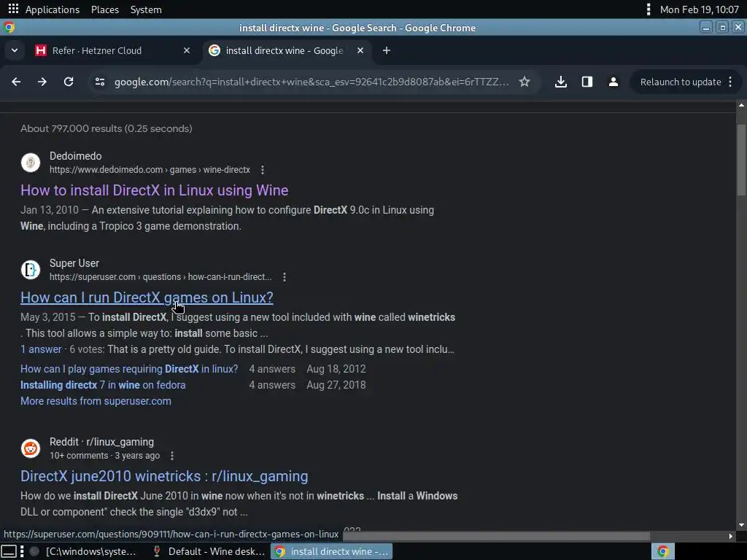Click the superuser.com questions breadcrumb URL
The height and width of the screenshot is (560, 747).
click(x=160, y=277)
